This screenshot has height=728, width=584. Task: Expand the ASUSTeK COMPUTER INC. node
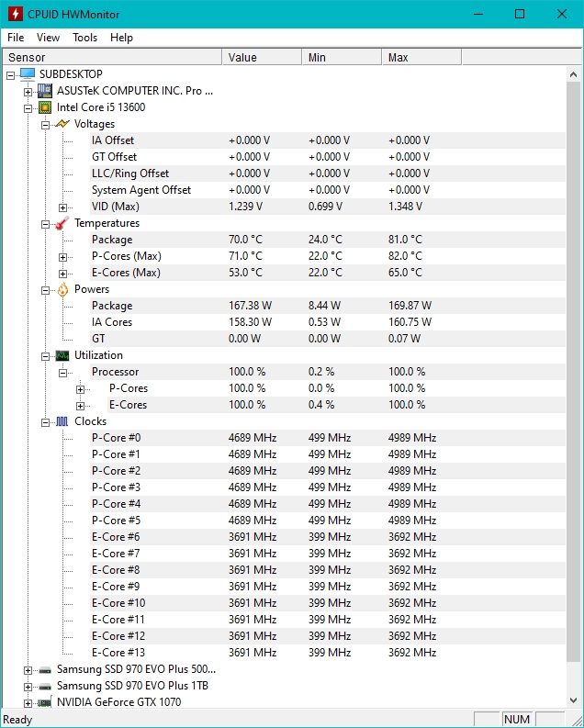[28, 92]
